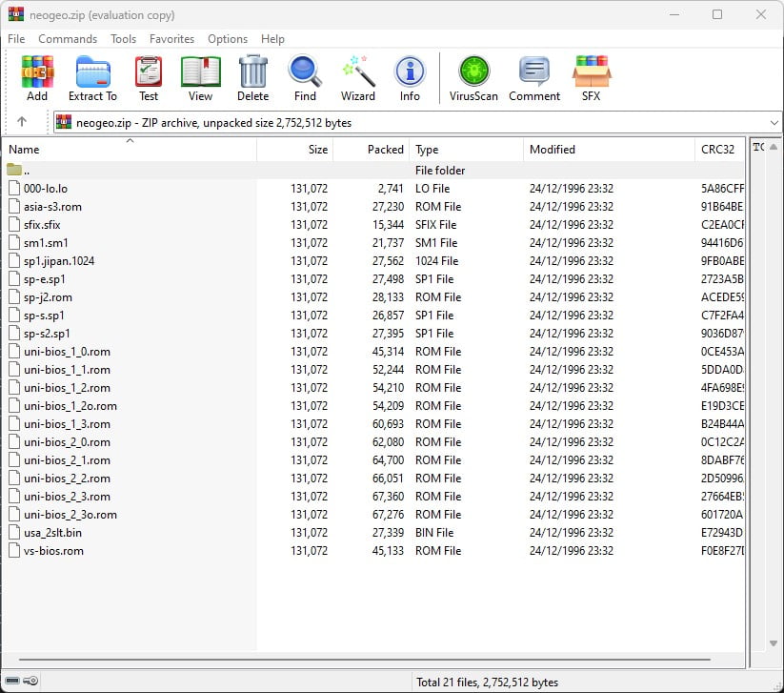This screenshot has width=784, height=693.
Task: Select file uni-bios_2_3.rom
Action: (x=67, y=497)
